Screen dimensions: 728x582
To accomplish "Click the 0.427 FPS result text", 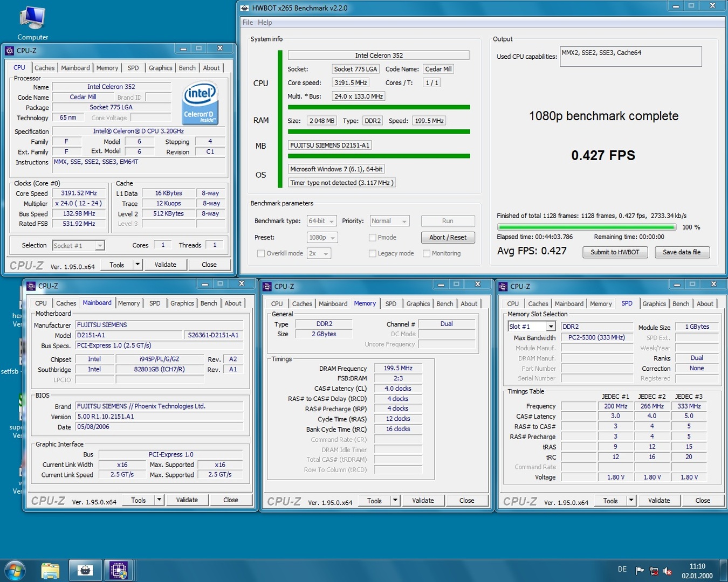I will pos(603,156).
